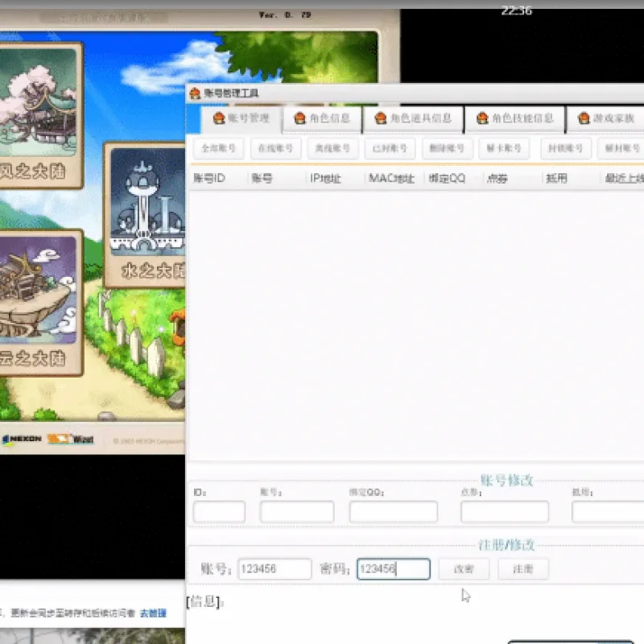Click the 注册 register button
The image size is (644, 644).
pyautogui.click(x=522, y=569)
